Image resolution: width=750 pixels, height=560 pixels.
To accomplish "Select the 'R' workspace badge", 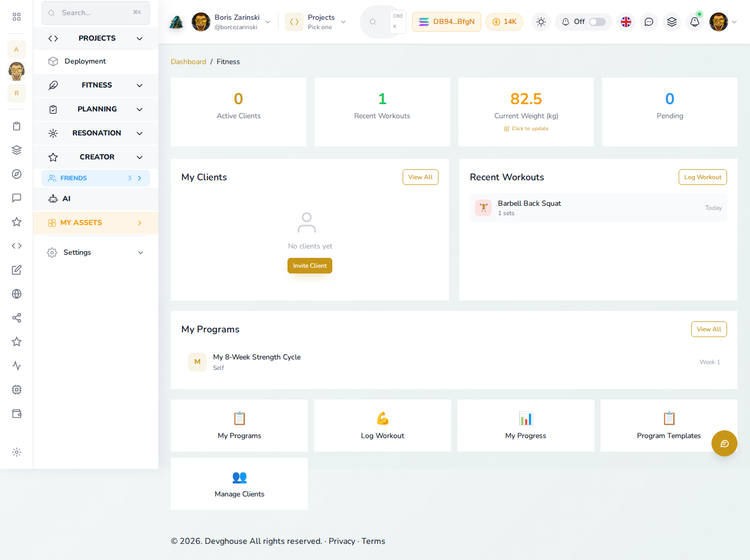I will point(17,93).
